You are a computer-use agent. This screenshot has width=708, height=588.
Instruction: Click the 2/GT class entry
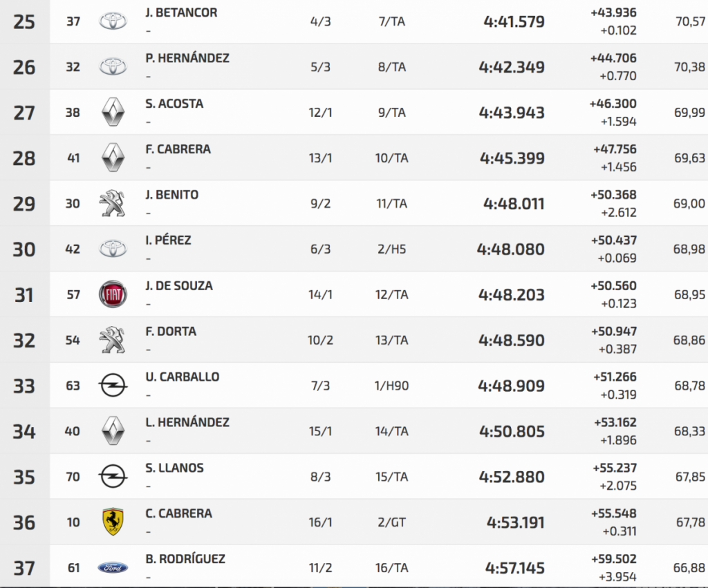pyautogui.click(x=391, y=522)
